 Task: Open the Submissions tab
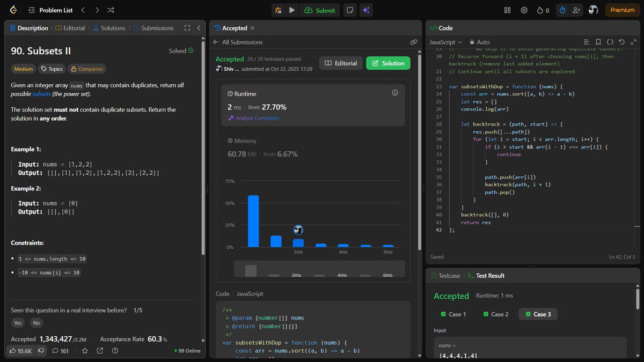[153, 28]
